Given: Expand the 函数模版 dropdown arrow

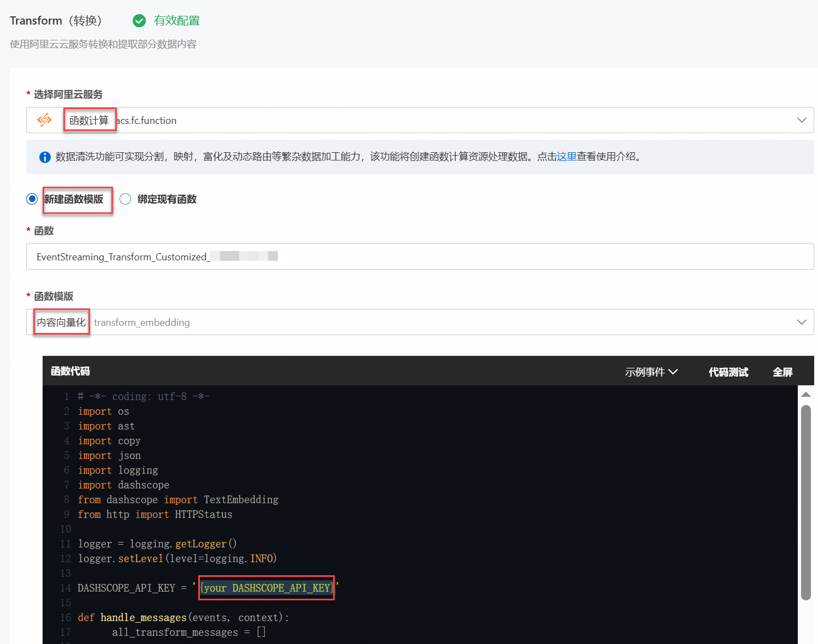Looking at the screenshot, I should pyautogui.click(x=802, y=322).
